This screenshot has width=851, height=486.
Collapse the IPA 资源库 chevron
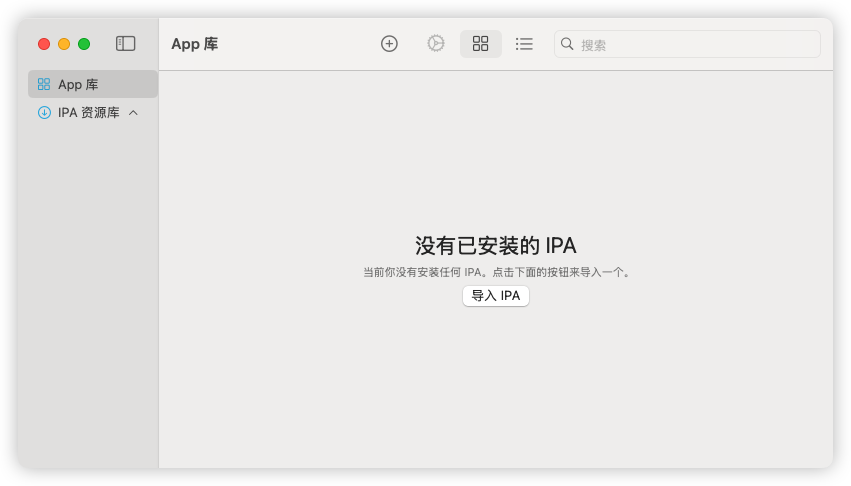(134, 113)
